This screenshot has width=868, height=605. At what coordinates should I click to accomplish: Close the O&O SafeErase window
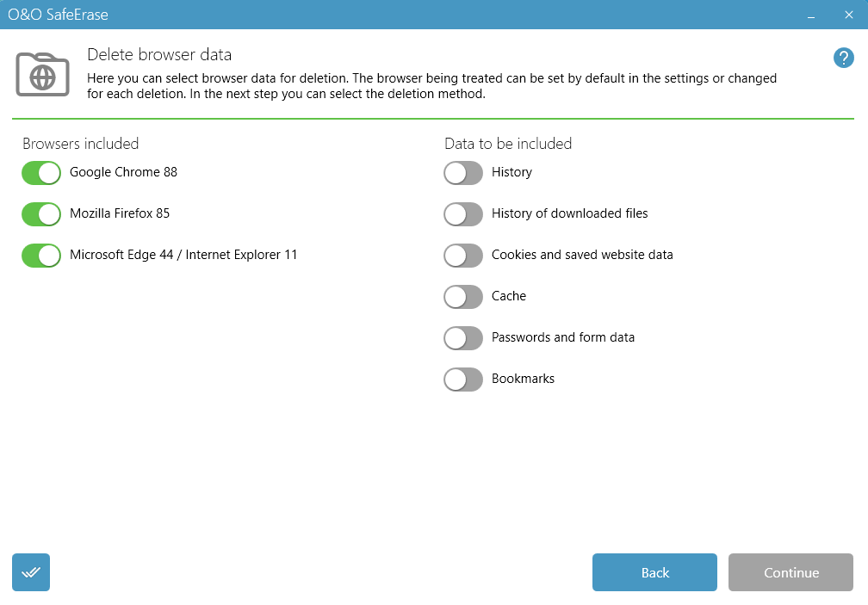click(849, 15)
